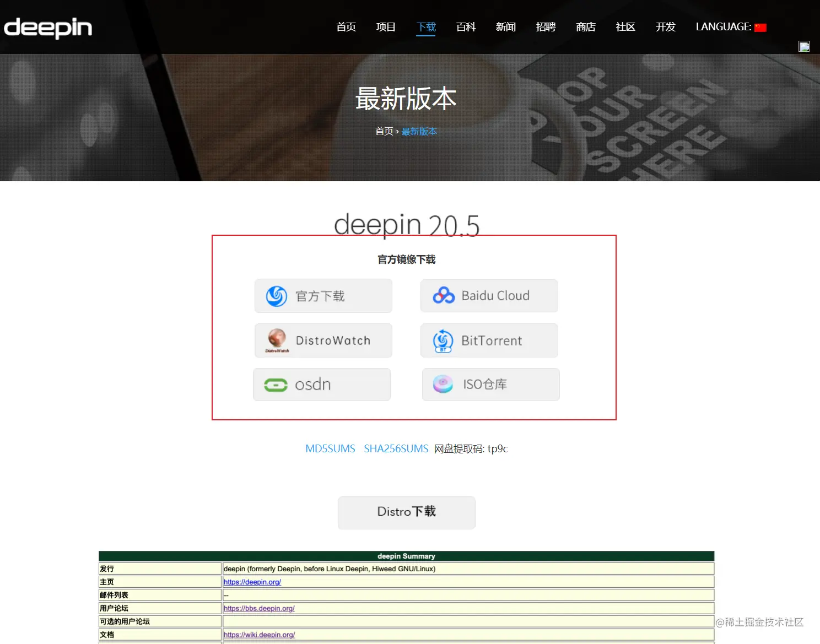Open the 招聘 menu item
Viewport: 820px width, 644px height.
[546, 27]
